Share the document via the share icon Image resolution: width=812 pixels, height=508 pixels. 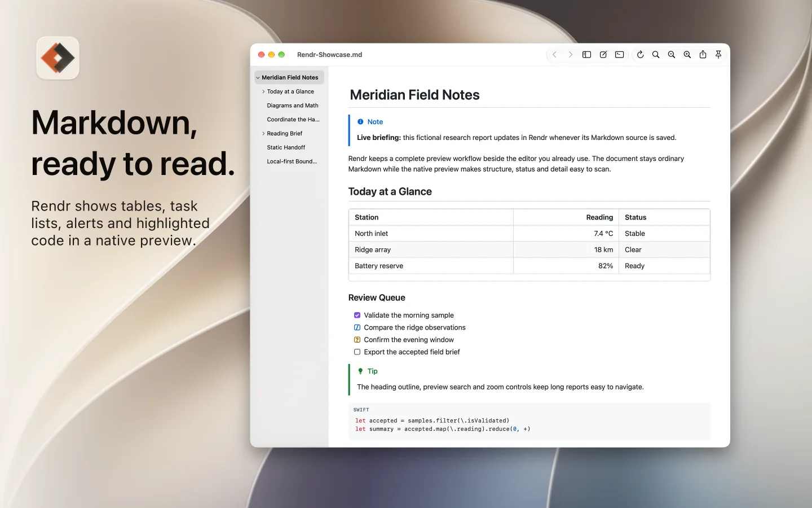703,55
